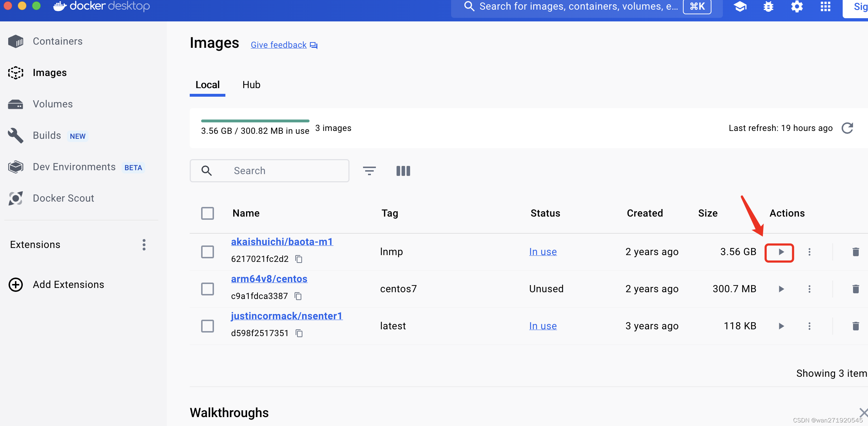Image resolution: width=868 pixels, height=426 pixels.
Task: Switch to the Hub tab
Action: coord(251,85)
